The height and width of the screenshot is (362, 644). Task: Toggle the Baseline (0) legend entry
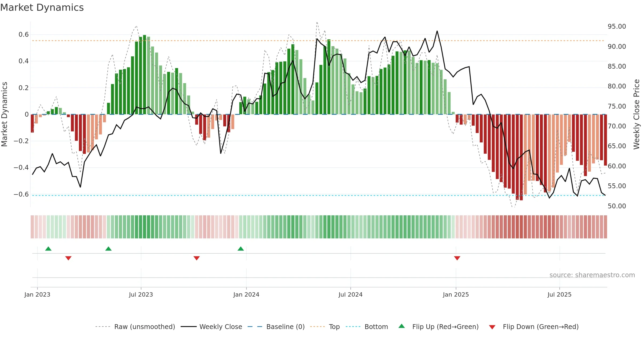[276, 327]
